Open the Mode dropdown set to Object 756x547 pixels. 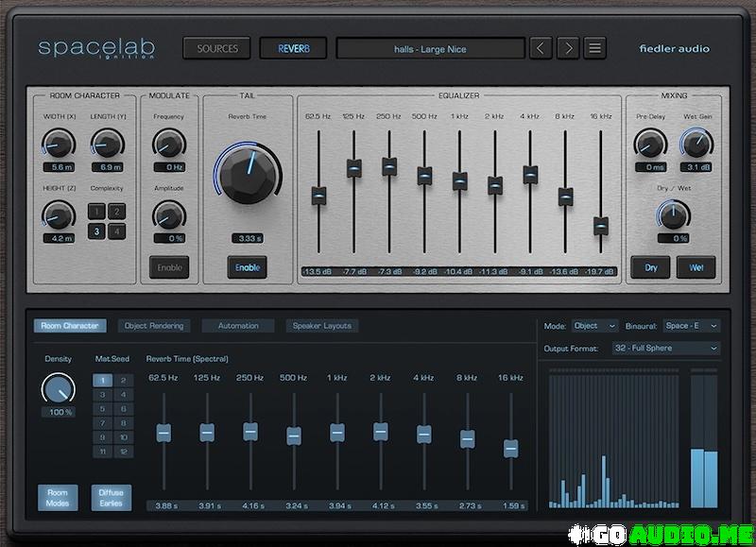click(594, 326)
